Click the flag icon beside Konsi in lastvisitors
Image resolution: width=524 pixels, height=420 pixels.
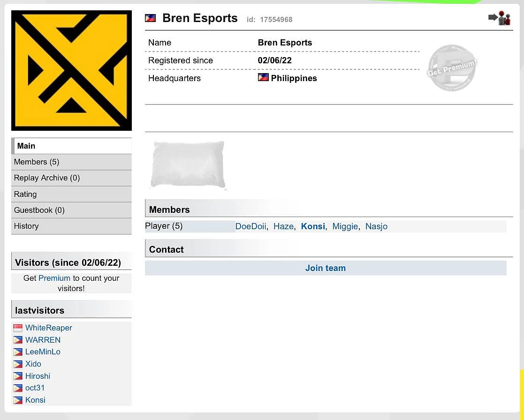pos(18,400)
